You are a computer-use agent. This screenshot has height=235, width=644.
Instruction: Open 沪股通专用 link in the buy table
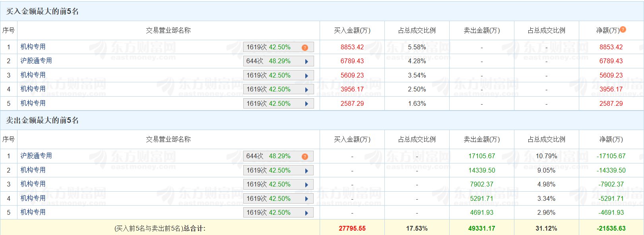click(36, 61)
